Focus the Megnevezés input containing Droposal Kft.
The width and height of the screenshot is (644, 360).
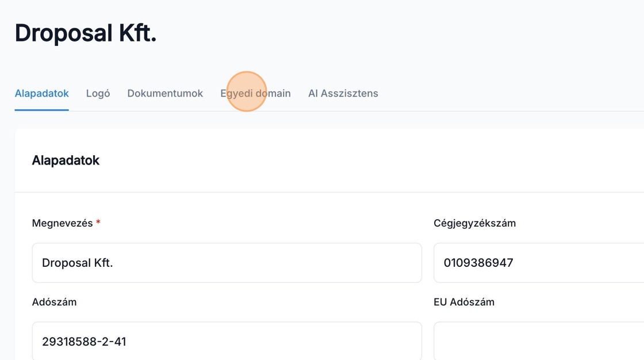[x=227, y=263]
